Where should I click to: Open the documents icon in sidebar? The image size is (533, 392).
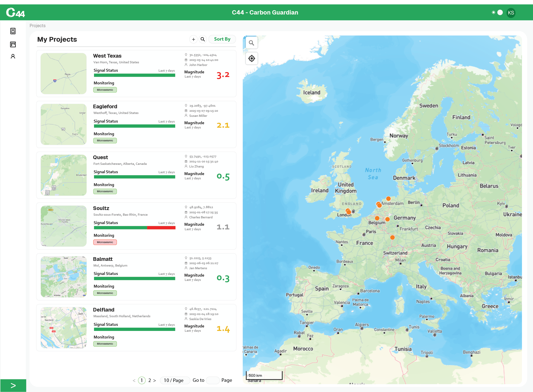point(13,31)
